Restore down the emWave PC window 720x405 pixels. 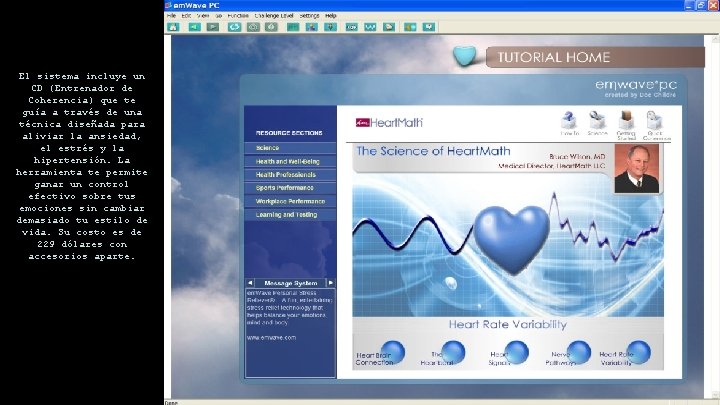click(701, 5)
